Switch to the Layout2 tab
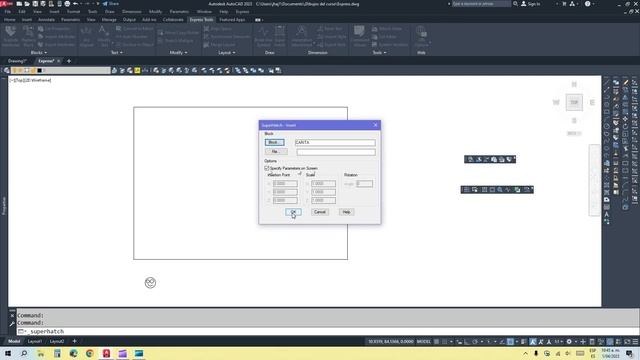Screen dimensions: 640x360 (x=57, y=341)
